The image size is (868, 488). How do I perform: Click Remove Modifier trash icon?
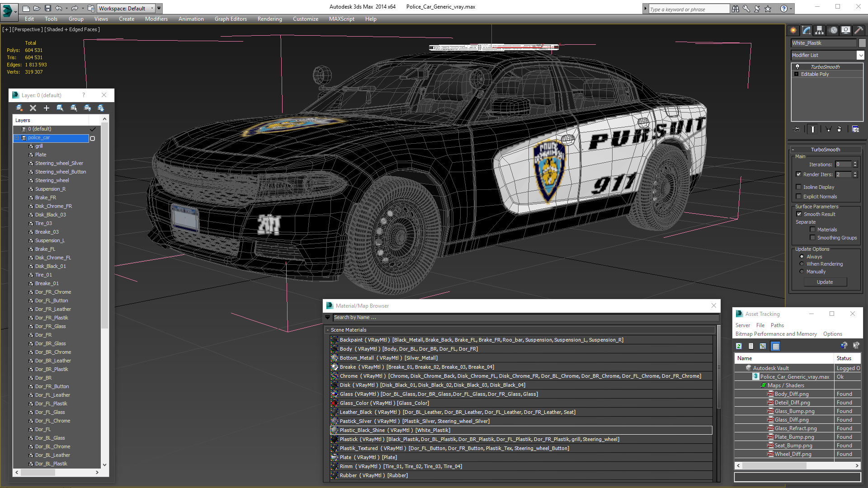click(840, 129)
